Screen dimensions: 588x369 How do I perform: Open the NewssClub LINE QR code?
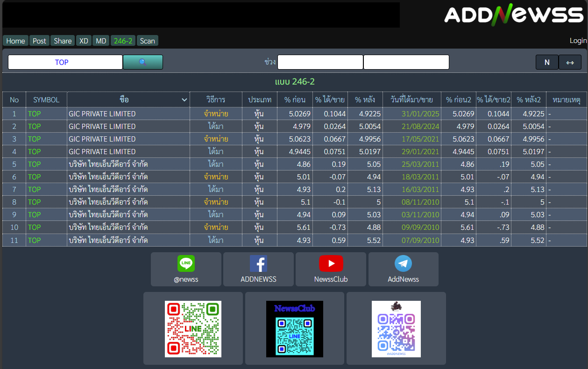click(x=295, y=329)
